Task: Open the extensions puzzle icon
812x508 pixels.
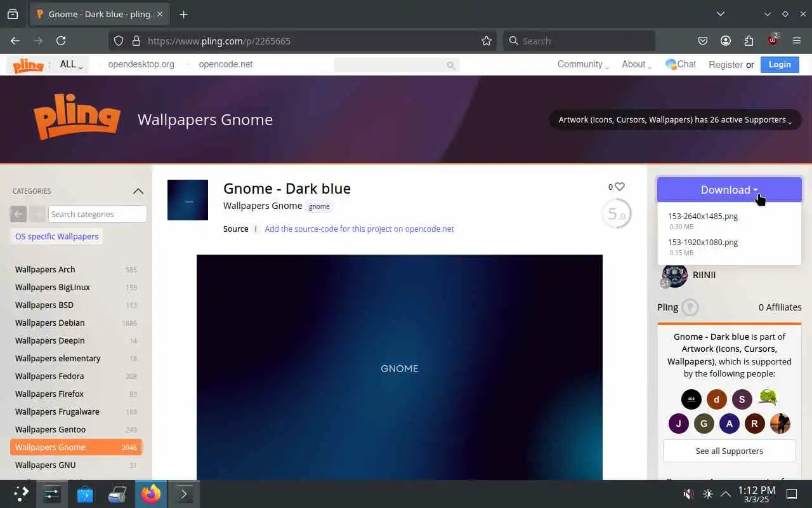Action: 749,41
